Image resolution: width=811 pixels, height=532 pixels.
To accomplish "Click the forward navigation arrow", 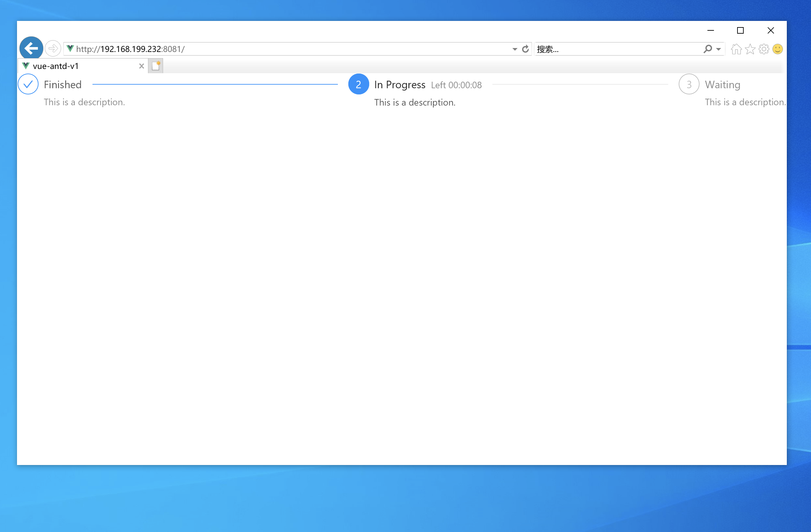I will [x=53, y=48].
